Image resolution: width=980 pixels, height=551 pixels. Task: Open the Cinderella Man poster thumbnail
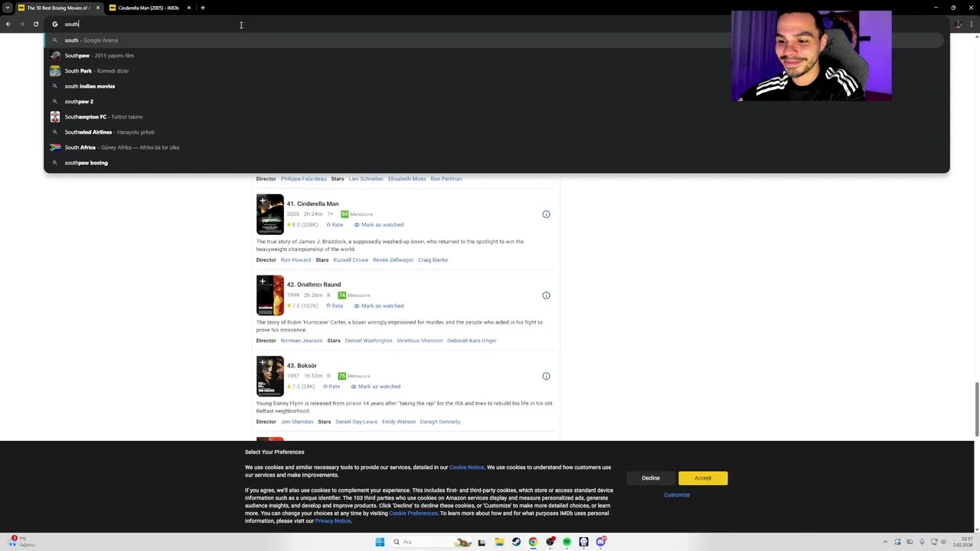click(x=269, y=215)
